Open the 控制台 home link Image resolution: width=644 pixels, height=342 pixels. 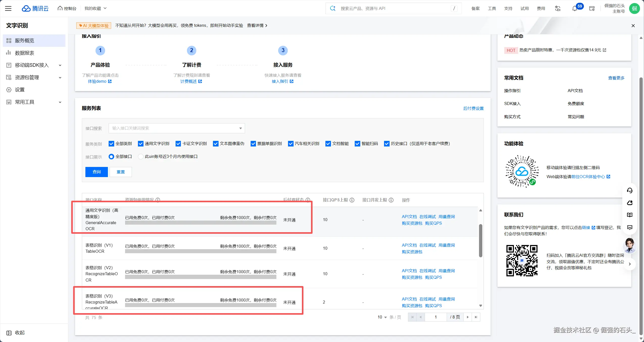point(67,8)
